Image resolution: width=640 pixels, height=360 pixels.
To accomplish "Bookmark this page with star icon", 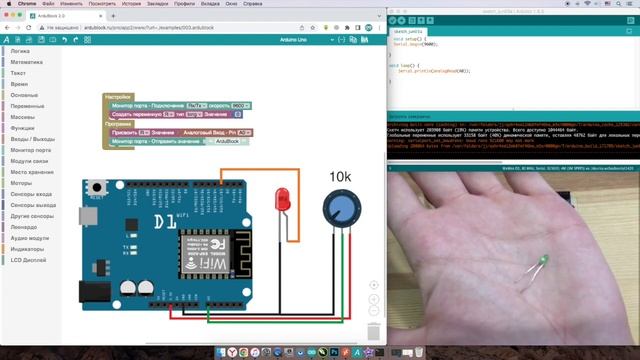I will 313,28.
